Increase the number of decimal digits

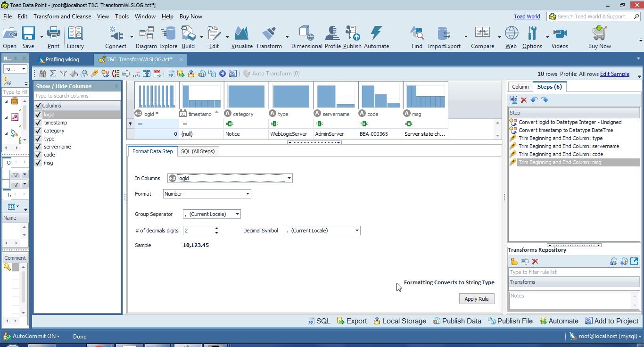point(216,229)
